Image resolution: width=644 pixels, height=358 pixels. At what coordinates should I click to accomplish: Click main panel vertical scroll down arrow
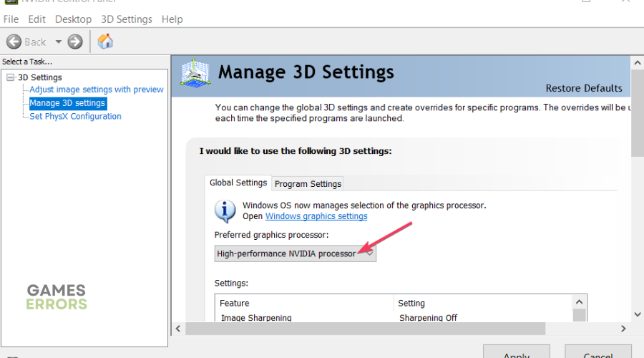tap(638, 314)
